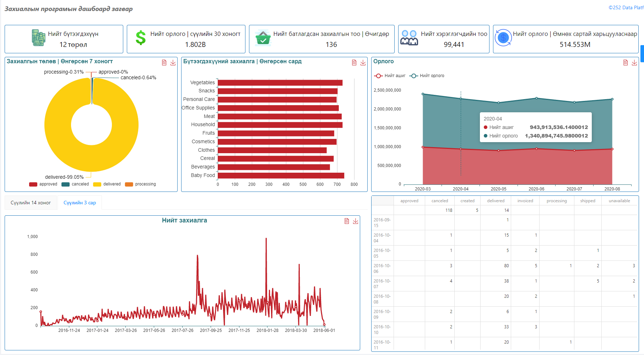
Task: Download the Орлого revenue chart image
Action: (x=634, y=63)
